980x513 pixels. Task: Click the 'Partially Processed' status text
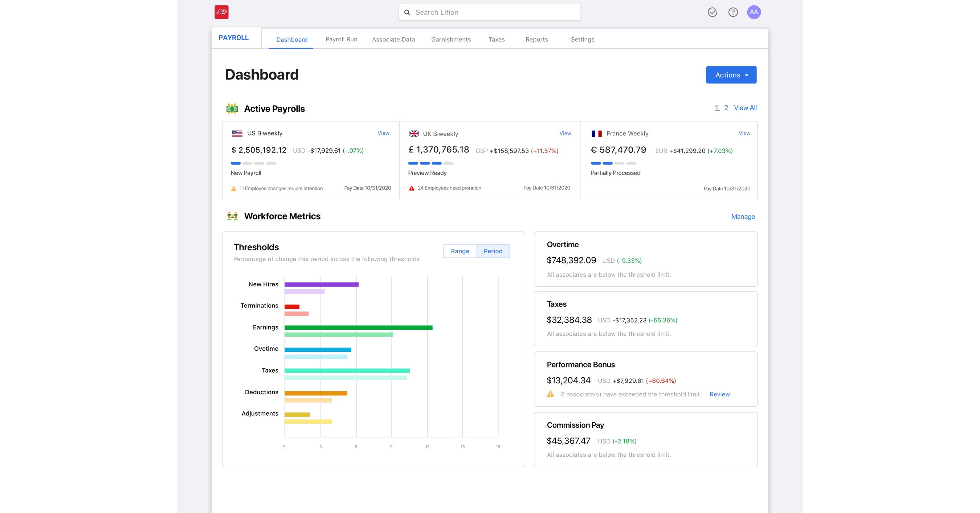[x=615, y=173]
